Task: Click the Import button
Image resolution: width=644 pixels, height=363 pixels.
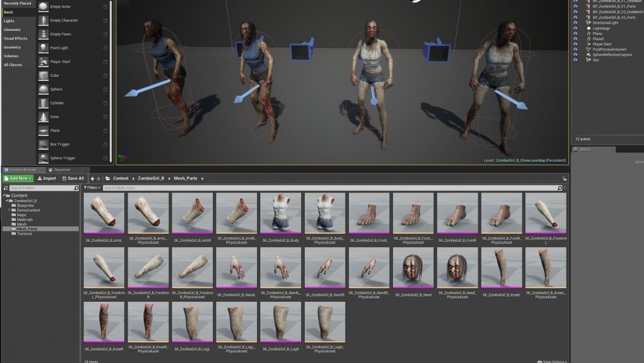Action: pos(47,178)
